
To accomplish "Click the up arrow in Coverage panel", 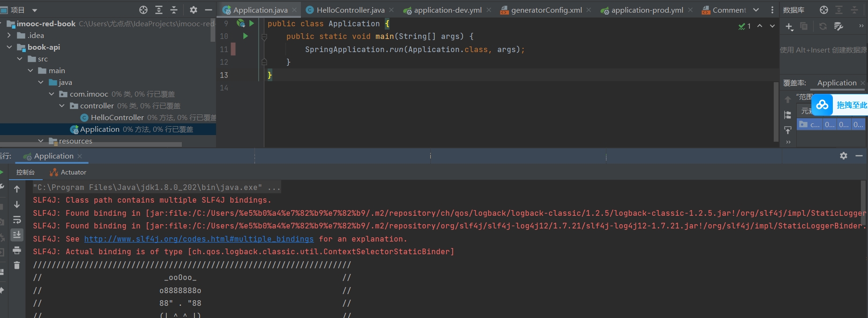I will 788,99.
